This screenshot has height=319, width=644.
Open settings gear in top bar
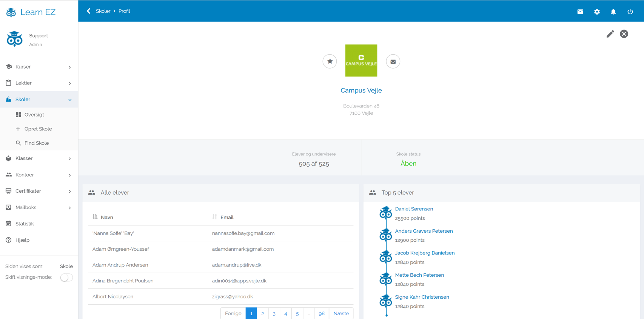[597, 12]
